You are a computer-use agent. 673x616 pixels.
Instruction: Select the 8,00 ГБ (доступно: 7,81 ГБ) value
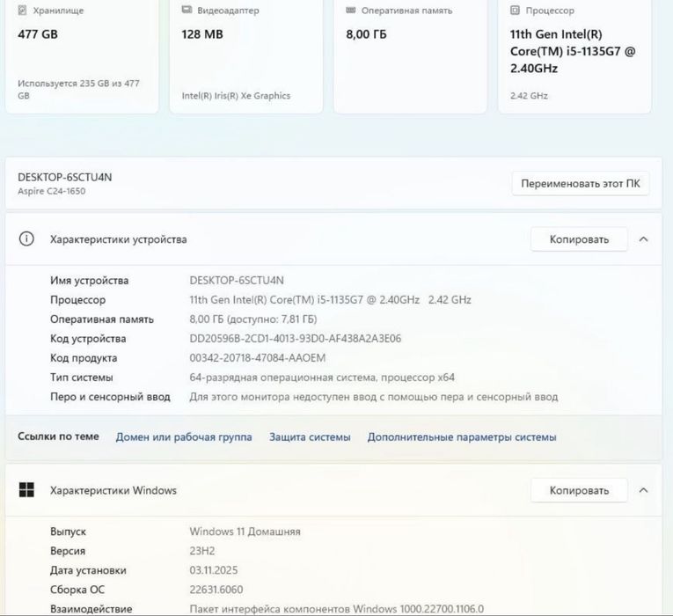pyautogui.click(x=253, y=319)
